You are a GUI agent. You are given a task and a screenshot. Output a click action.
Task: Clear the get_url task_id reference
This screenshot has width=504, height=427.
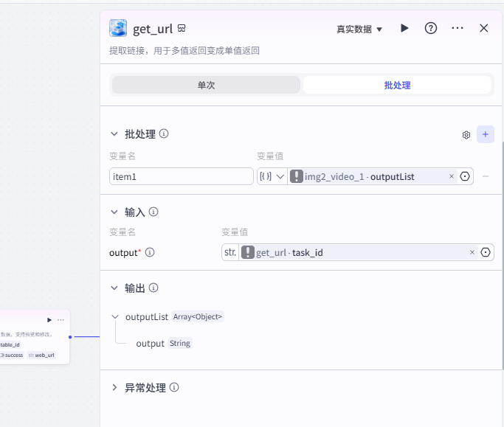[472, 252]
